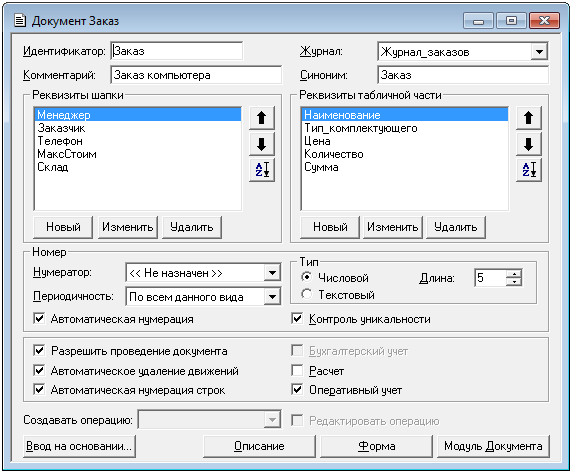The width and height of the screenshot is (571, 471).
Task: Select Склад in header attributes list
Action: coord(138,167)
